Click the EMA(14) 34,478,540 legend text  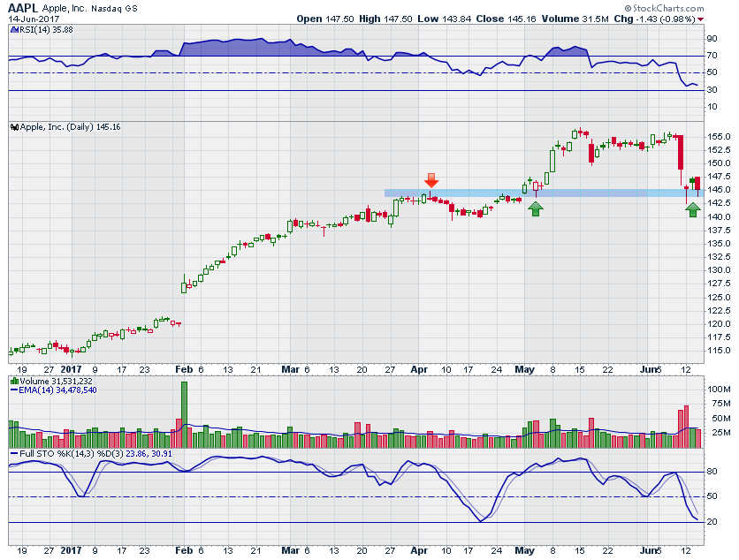57,390
